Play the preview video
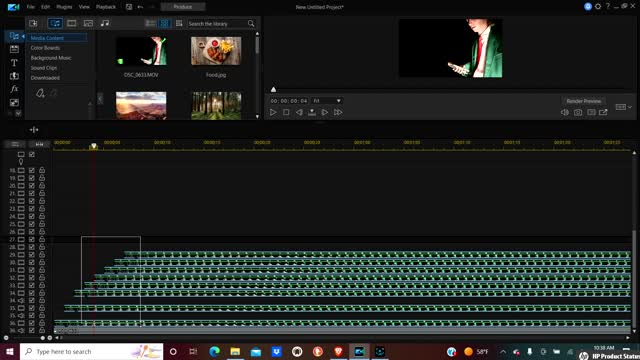 click(273, 112)
